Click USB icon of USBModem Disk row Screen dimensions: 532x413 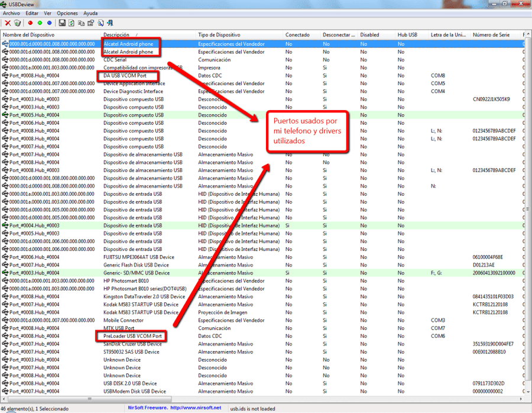(5, 391)
